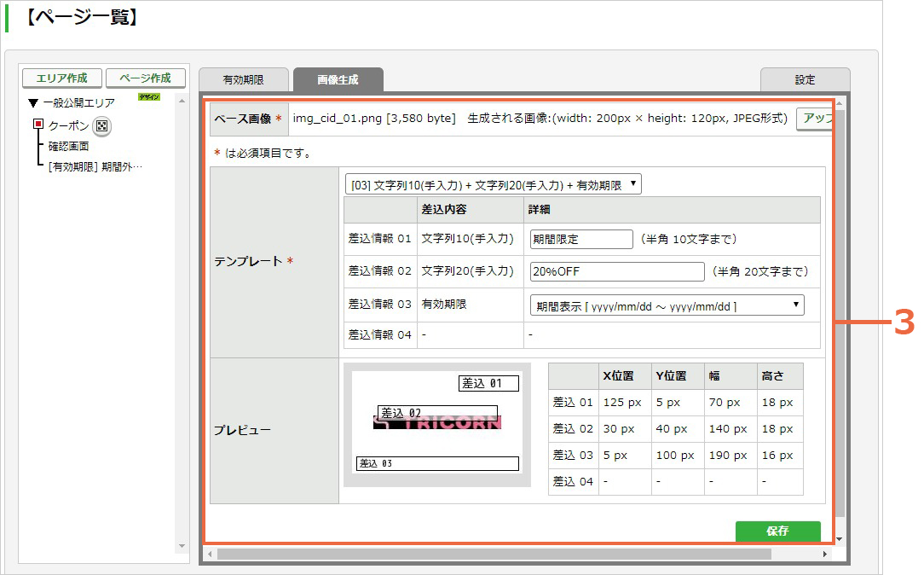Viewport: 924px width, 575px height.
Task: Click the 20%OFF text input field
Action: [617, 271]
